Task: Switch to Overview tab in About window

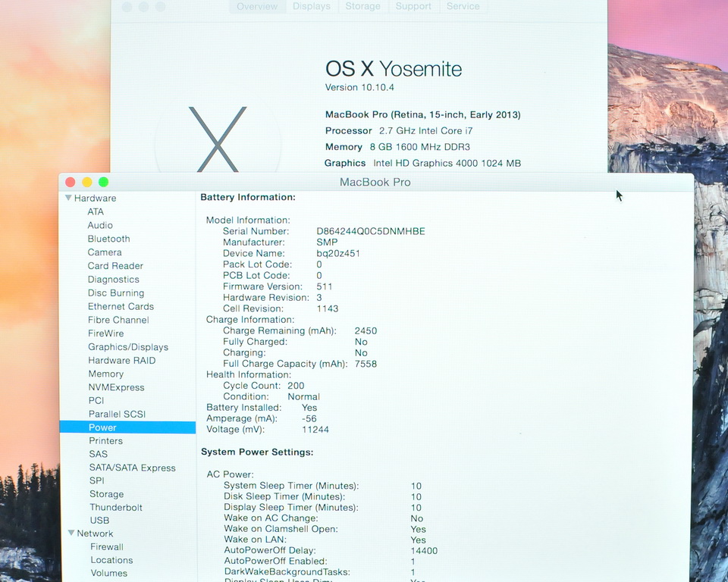Action: click(257, 7)
